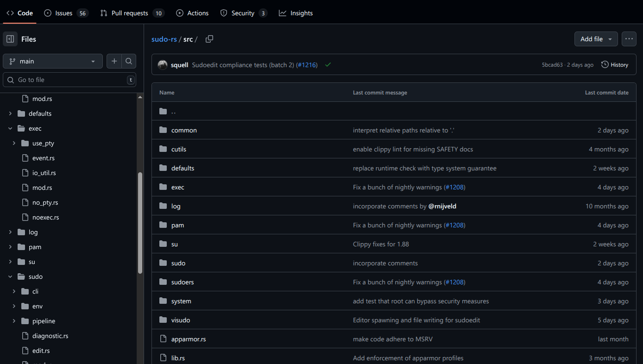Open the Security tab
The image size is (643, 364).
click(x=244, y=13)
